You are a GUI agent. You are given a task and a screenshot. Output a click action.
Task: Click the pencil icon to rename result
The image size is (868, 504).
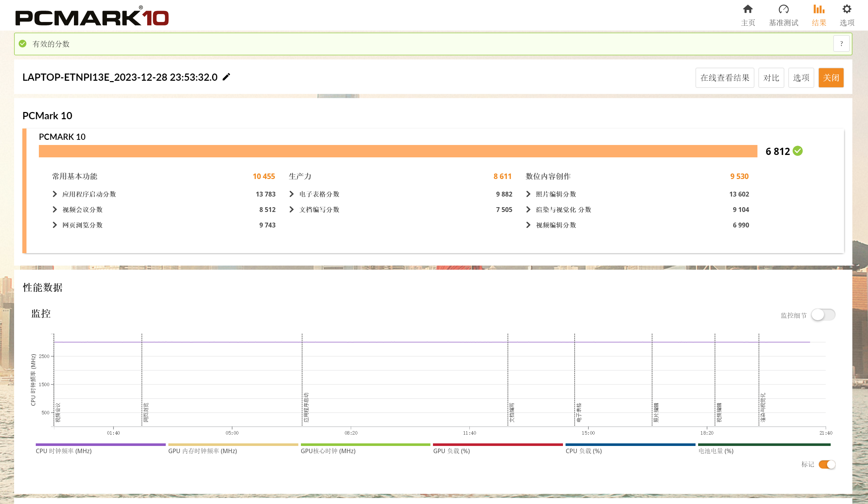pos(226,77)
